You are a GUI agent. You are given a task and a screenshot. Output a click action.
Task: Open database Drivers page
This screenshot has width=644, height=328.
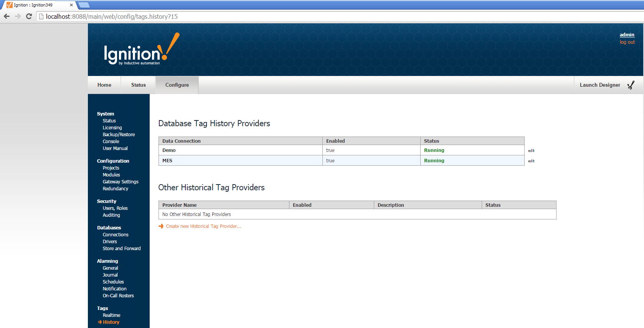(x=110, y=242)
